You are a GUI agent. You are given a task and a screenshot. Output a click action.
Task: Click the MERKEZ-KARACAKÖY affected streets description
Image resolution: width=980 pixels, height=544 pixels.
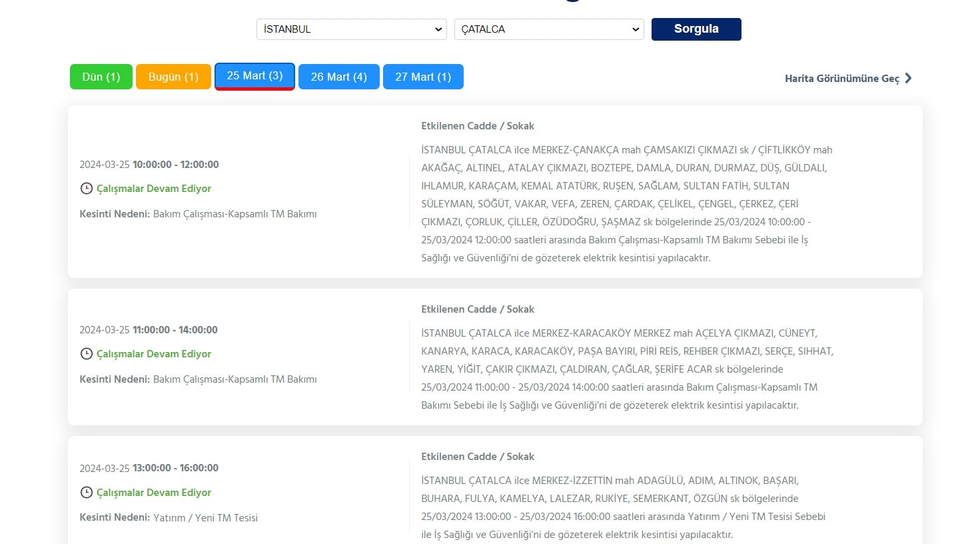pos(626,369)
